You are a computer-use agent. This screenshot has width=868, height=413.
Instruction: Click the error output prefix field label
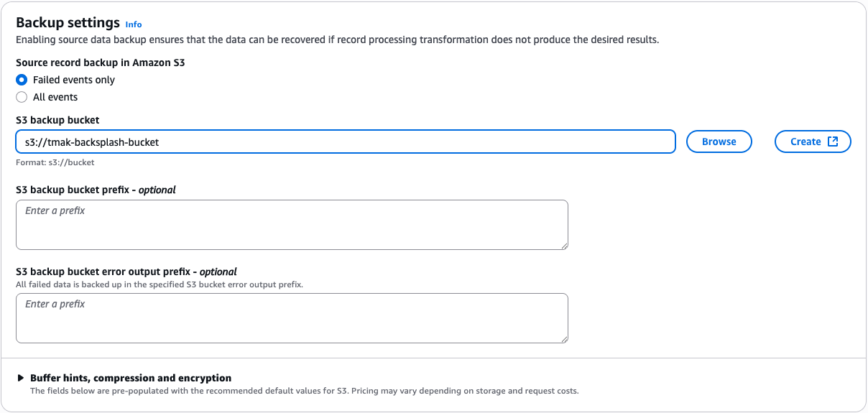[126, 272]
